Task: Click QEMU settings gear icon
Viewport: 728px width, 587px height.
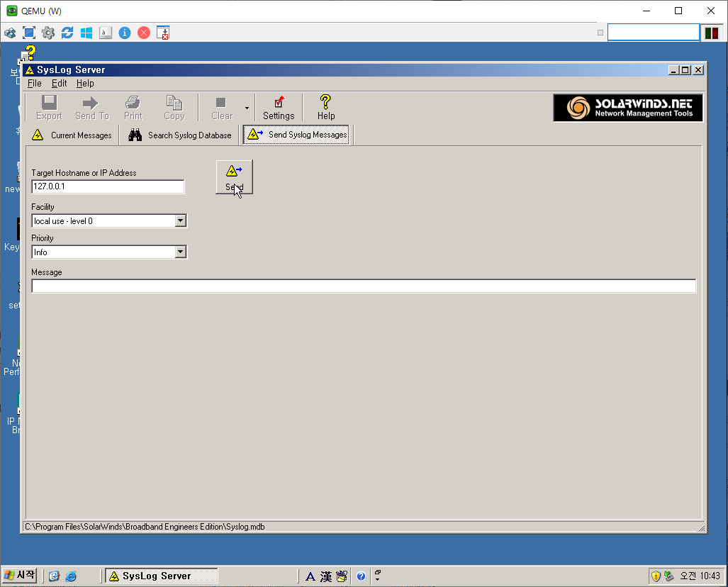Action: (x=48, y=33)
